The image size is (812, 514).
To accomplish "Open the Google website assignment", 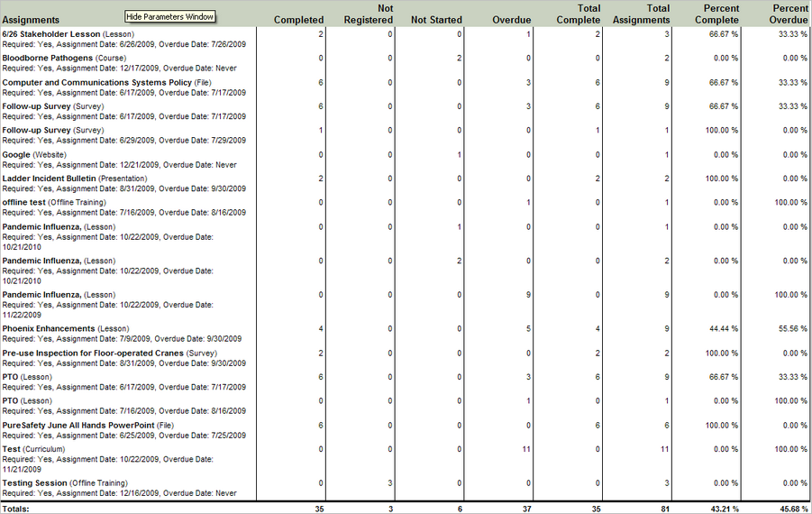I will coord(16,155).
